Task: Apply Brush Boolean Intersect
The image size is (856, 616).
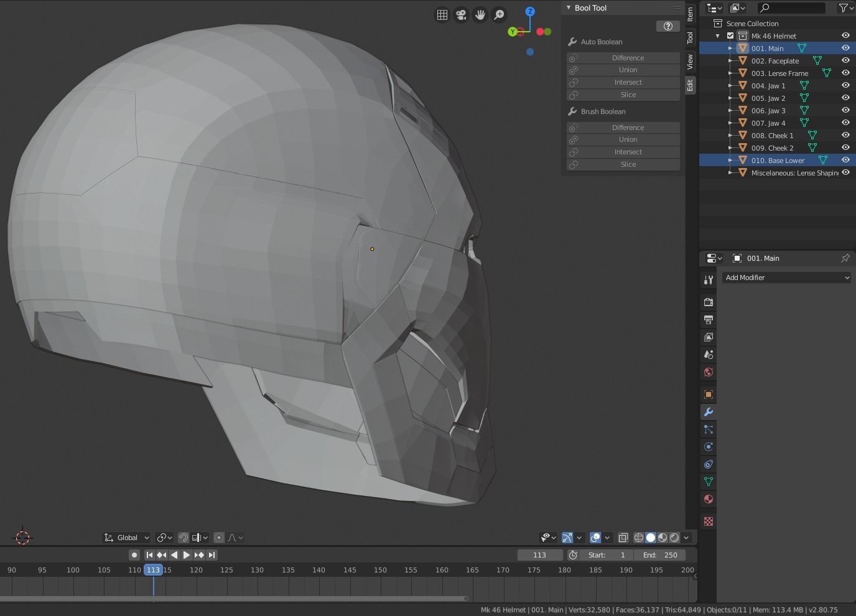Action: coord(623,152)
